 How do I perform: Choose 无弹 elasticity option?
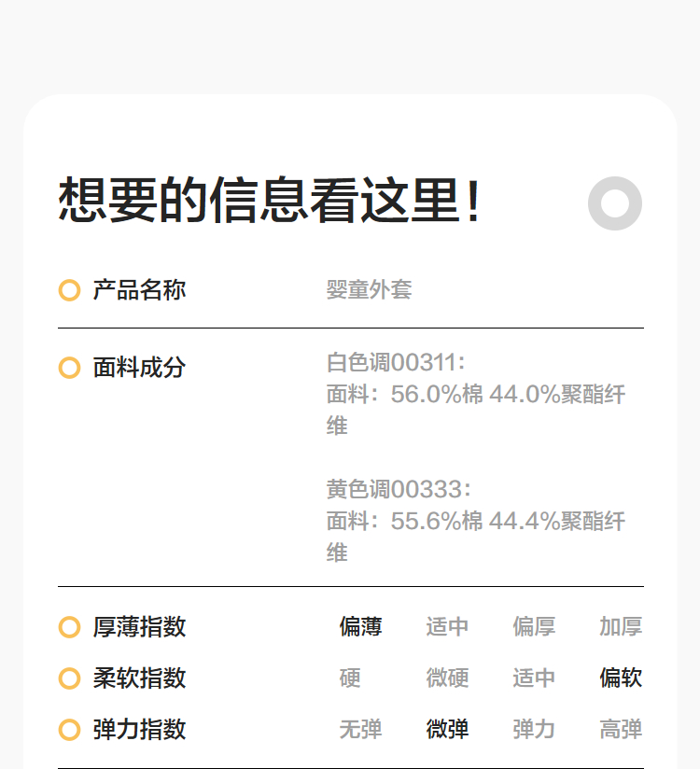(360, 730)
